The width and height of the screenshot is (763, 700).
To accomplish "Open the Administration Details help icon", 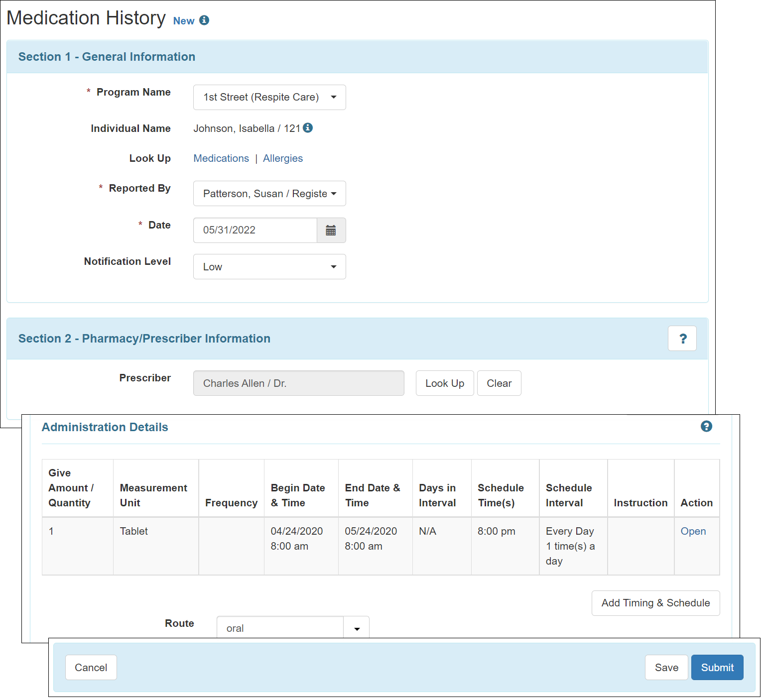I will [706, 426].
